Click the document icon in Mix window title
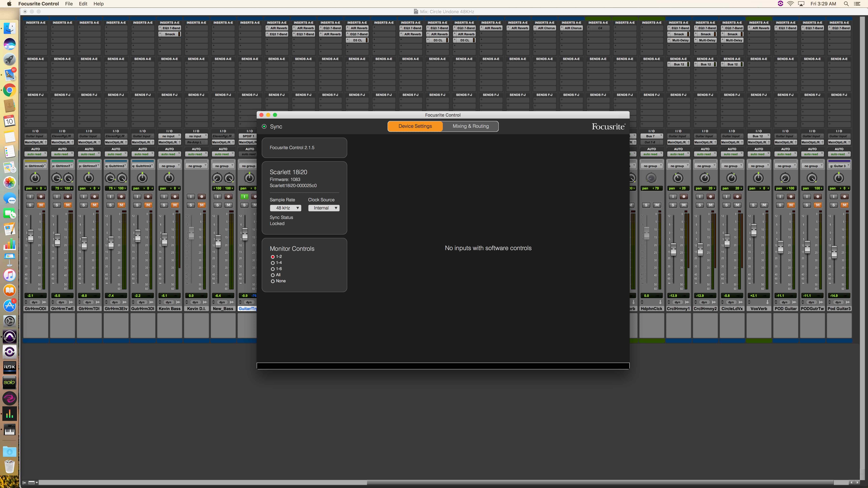The width and height of the screenshot is (868, 488). tap(416, 12)
